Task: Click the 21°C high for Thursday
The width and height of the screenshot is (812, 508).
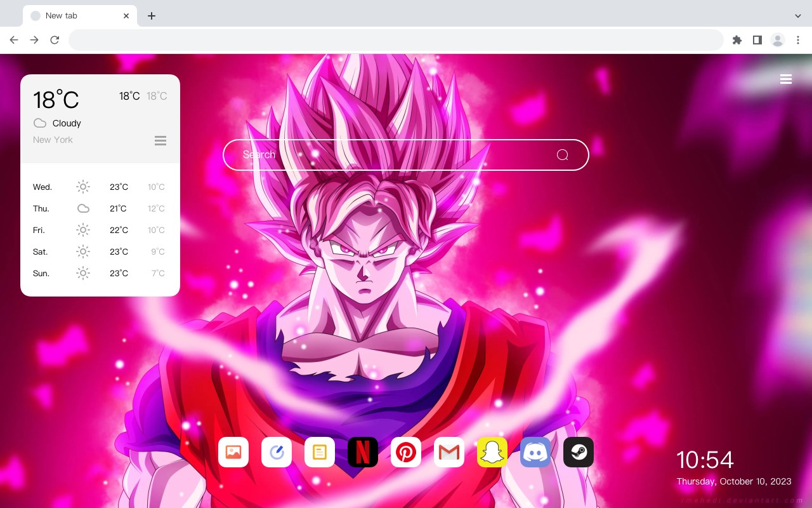Action: point(118,208)
